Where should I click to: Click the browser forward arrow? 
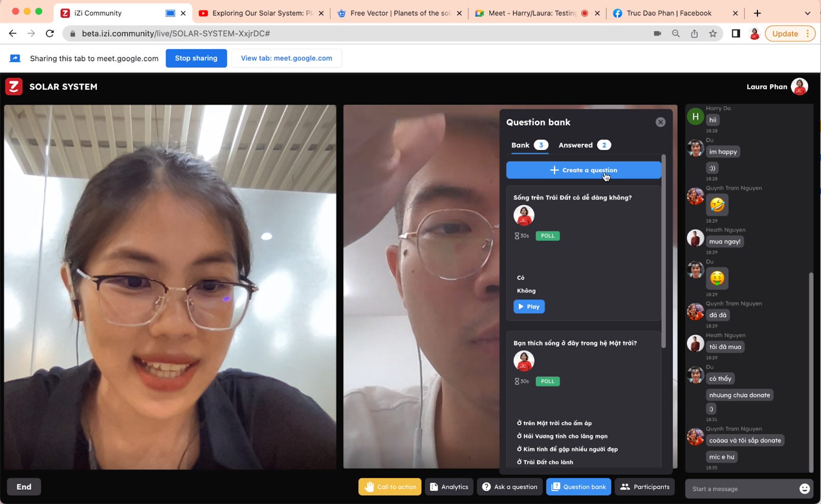coord(31,33)
